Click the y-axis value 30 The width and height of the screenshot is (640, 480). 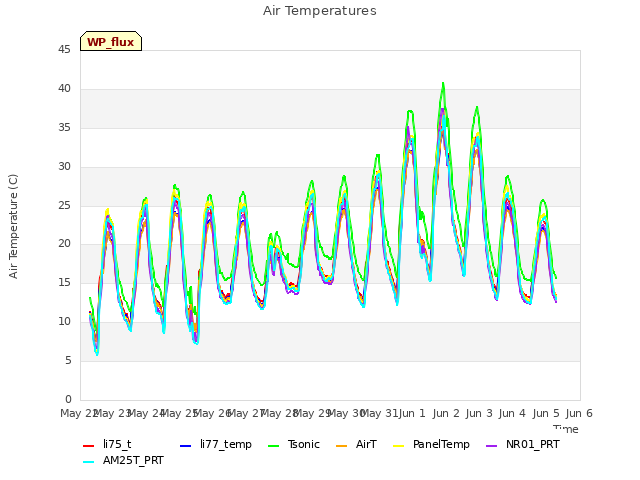click(x=64, y=167)
